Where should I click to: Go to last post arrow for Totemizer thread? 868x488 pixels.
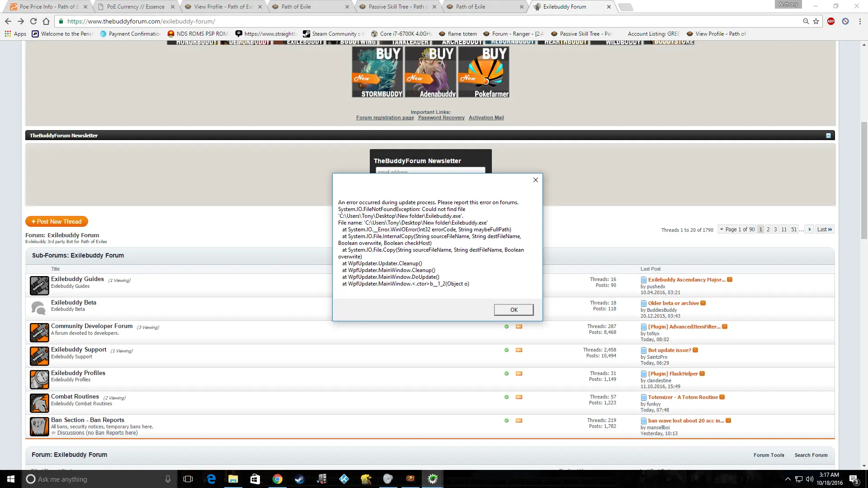click(x=722, y=397)
